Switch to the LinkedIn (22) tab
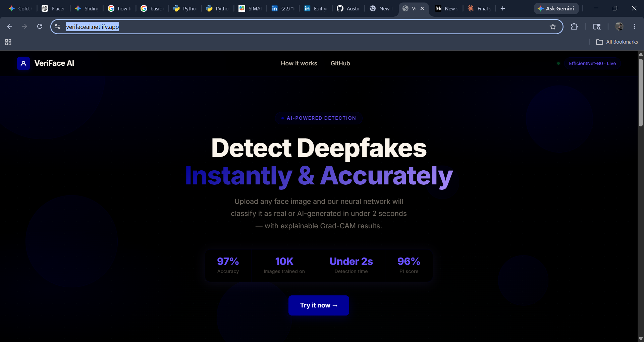Screen dimensions: 644x342 pyautogui.click(x=283, y=8)
